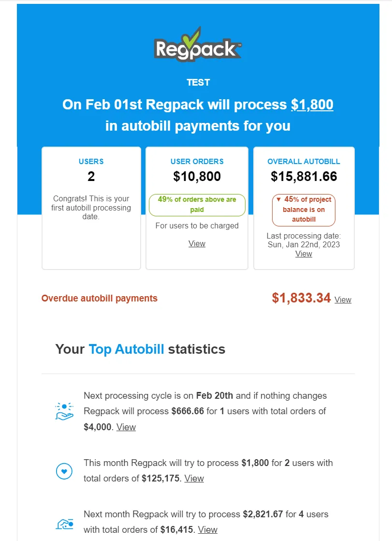The width and height of the screenshot is (392, 541).
Task: Open View link for Feb 20th cycle
Action: [x=126, y=427]
